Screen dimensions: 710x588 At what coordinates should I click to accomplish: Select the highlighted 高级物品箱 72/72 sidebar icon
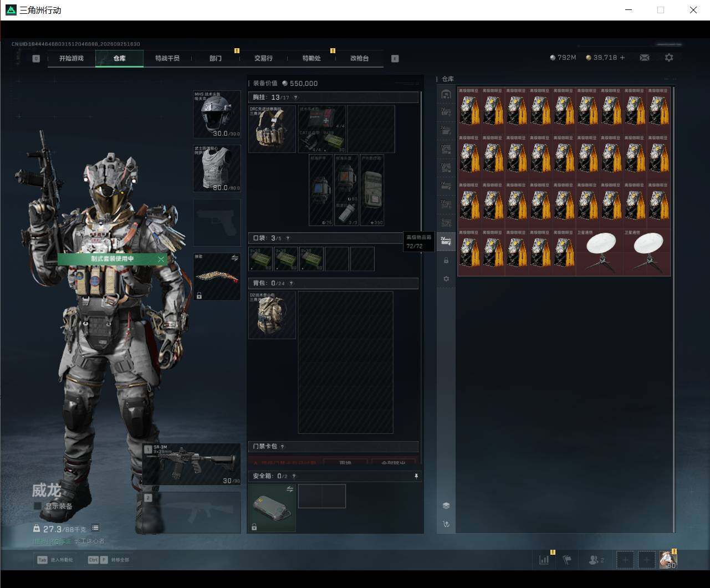[x=446, y=241]
